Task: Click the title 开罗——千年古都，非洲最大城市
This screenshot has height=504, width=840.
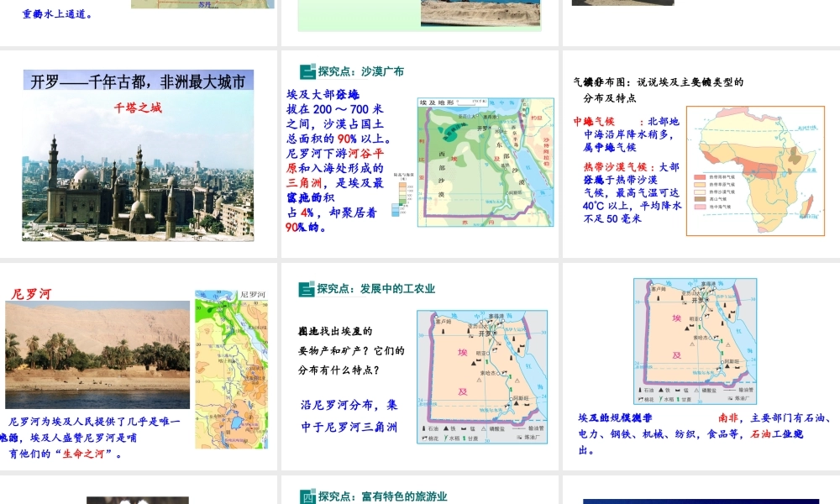Action: coord(139,81)
